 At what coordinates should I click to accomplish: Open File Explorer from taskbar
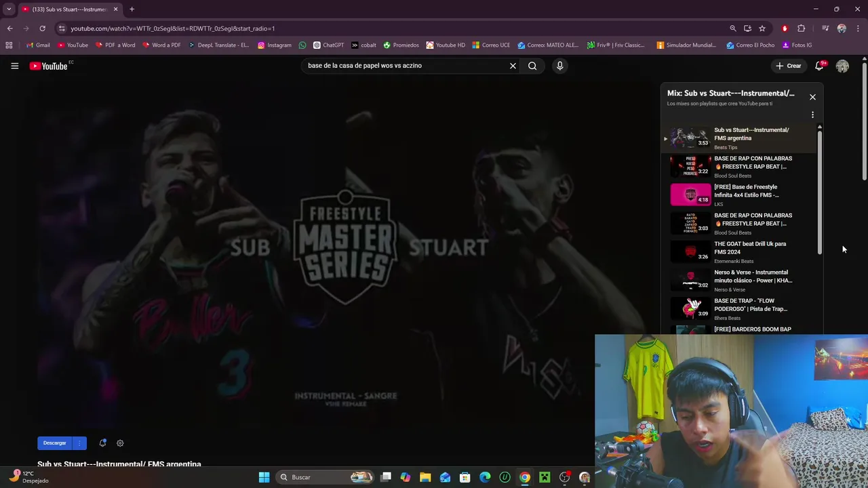coord(425,477)
